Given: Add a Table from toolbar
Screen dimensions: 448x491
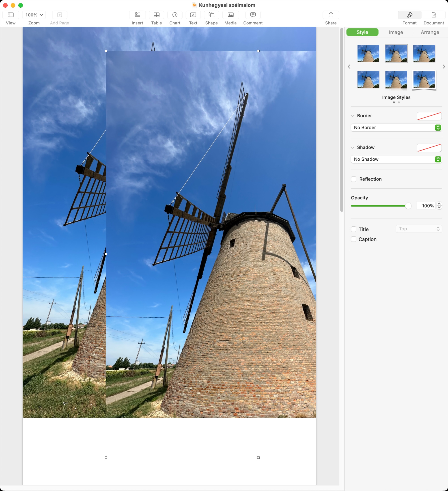Looking at the screenshot, I should [156, 15].
